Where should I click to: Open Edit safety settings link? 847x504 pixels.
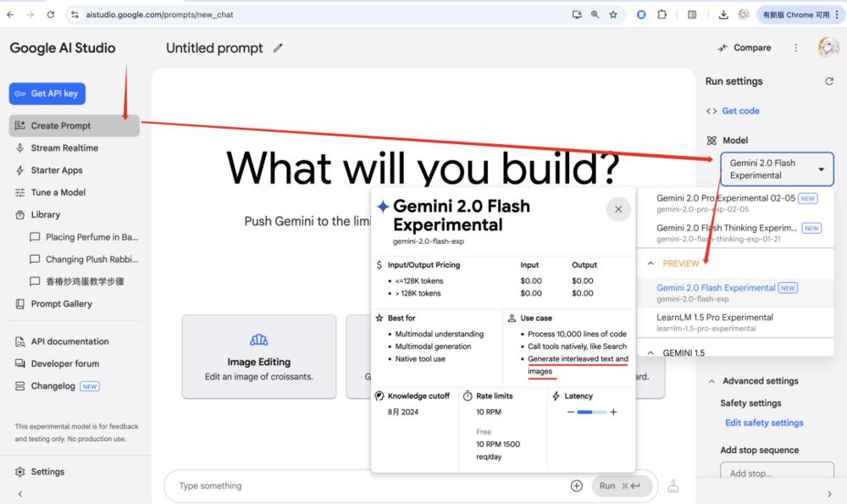click(x=764, y=423)
